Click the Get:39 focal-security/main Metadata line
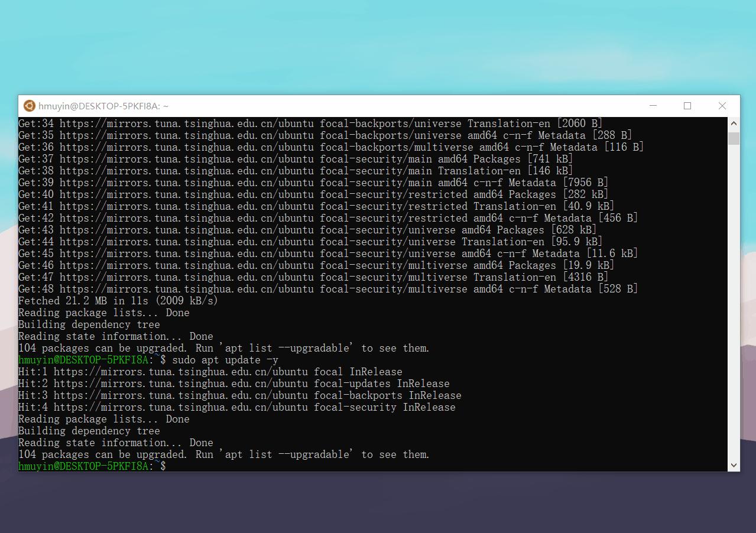 click(x=313, y=183)
